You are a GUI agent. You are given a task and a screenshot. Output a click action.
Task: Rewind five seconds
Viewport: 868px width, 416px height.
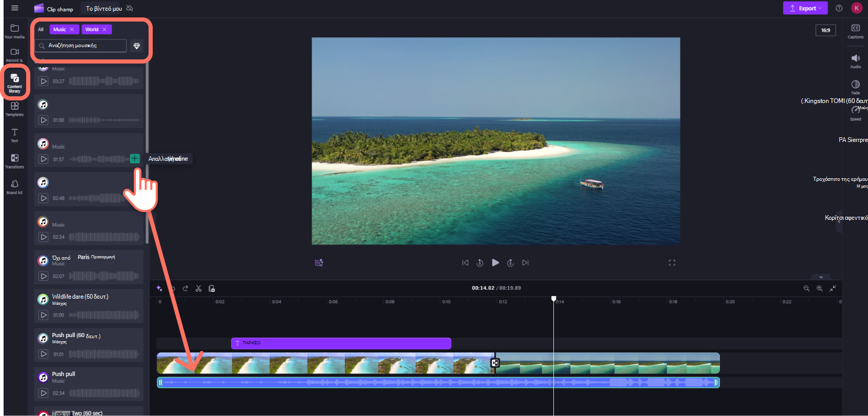click(x=480, y=263)
